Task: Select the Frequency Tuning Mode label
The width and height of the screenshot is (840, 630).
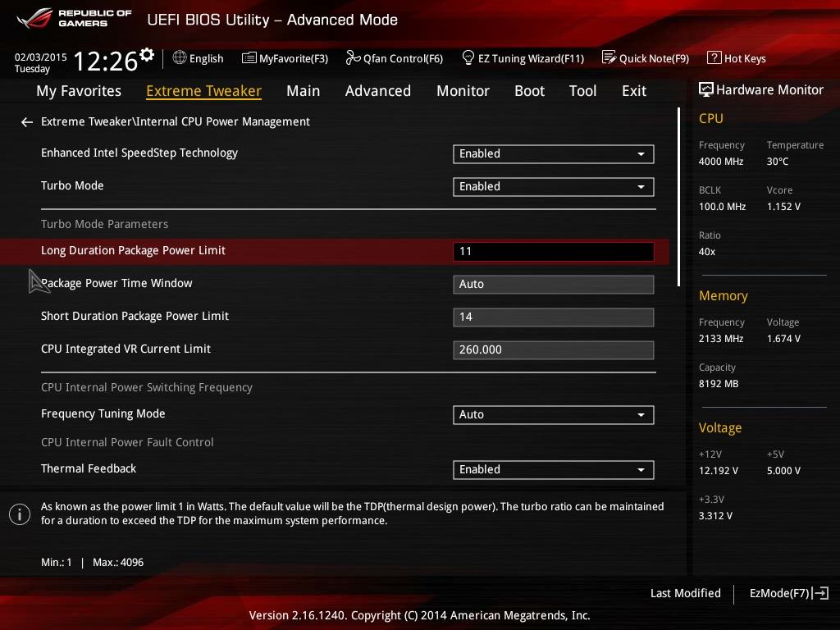Action: pyautogui.click(x=103, y=413)
